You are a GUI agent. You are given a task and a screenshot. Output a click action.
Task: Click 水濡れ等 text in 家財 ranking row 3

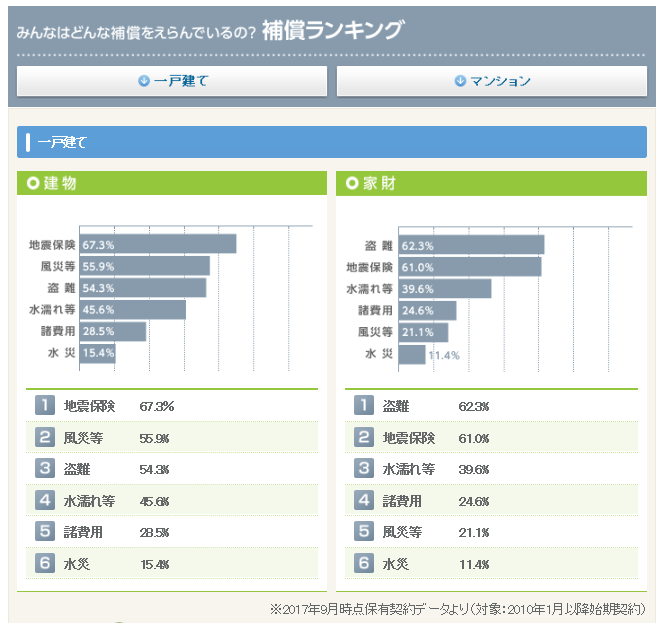(408, 469)
